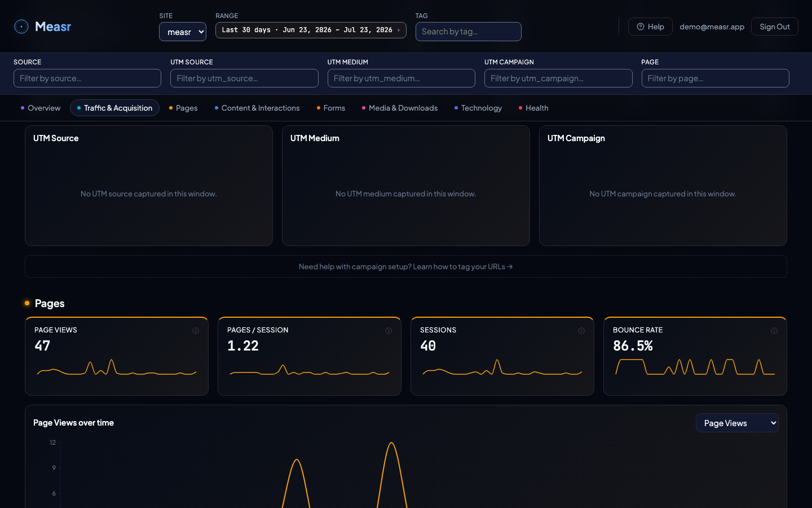Click the Bounce Rate info icon

pos(774,331)
